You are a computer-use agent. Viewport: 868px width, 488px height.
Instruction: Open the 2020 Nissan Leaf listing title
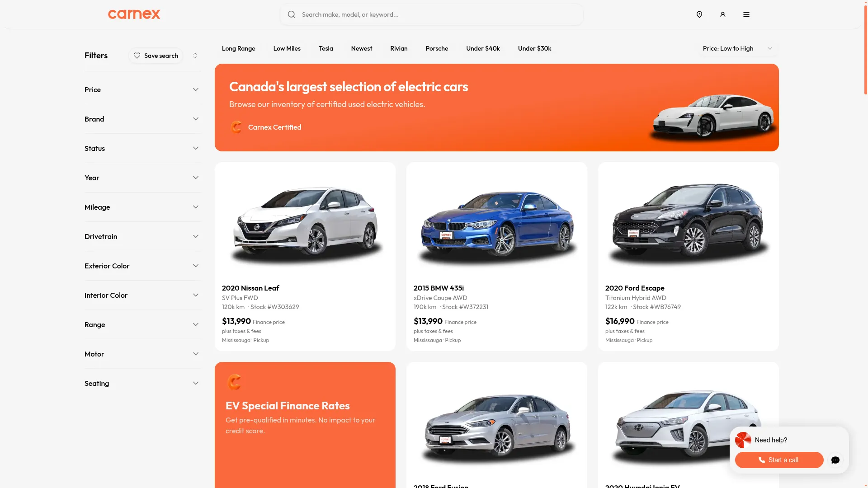pyautogui.click(x=250, y=288)
